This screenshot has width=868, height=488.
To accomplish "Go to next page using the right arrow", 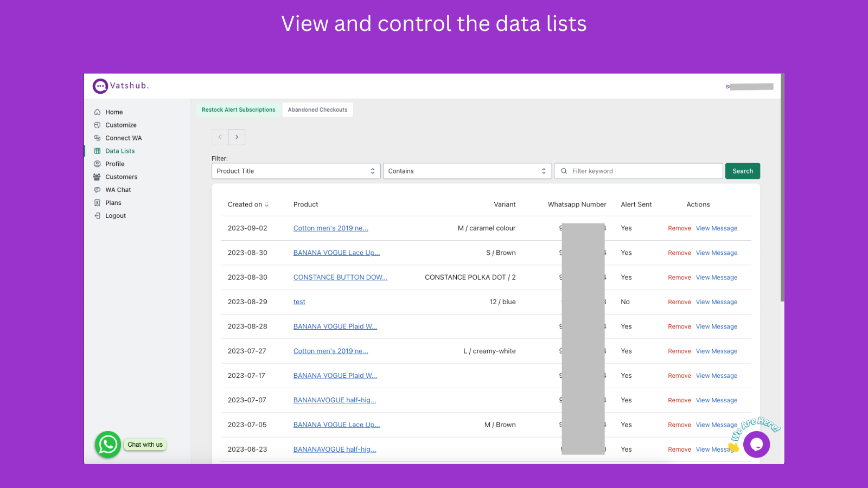I will [237, 137].
